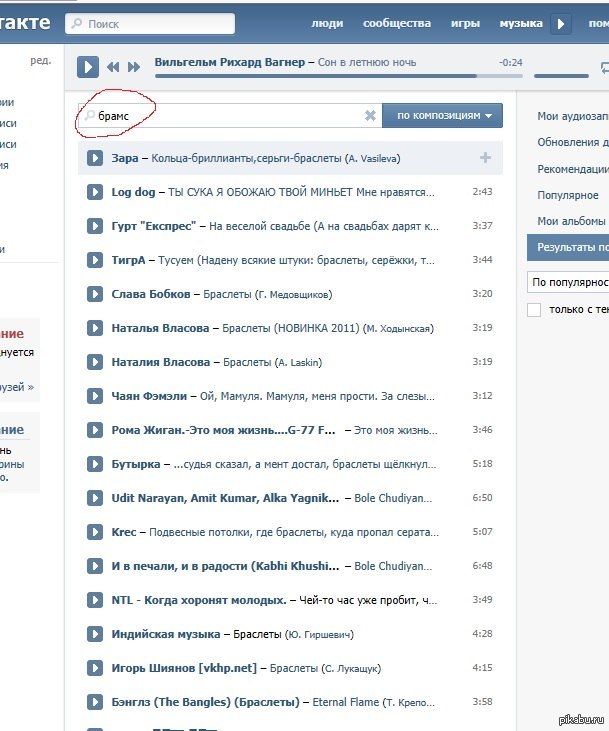Select Рекомендации in right panel
The height and width of the screenshot is (731, 609).
coord(573,169)
